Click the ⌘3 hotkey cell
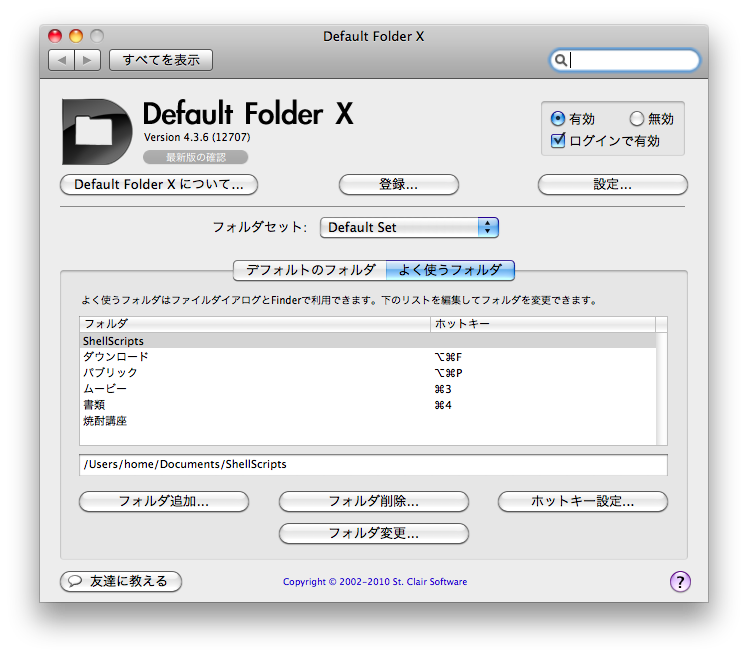 tap(443, 389)
